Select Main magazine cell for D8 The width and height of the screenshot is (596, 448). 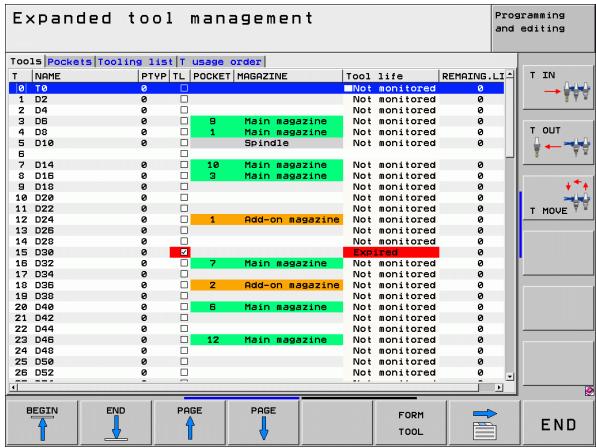(x=288, y=132)
